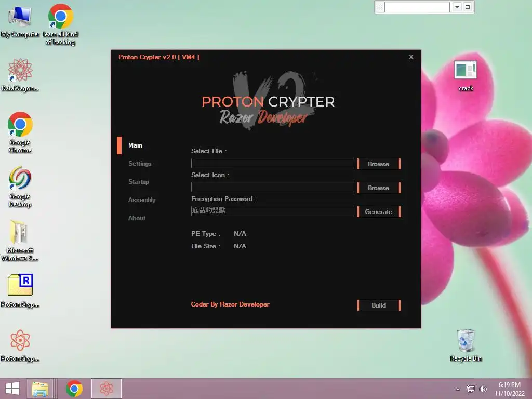This screenshot has height=399, width=532.
Task: Click Browse next to Select Icon
Action: pyautogui.click(x=379, y=188)
